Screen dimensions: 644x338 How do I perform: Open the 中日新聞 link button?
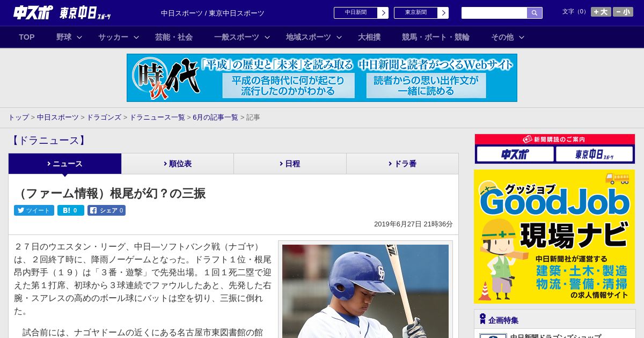coord(356,13)
